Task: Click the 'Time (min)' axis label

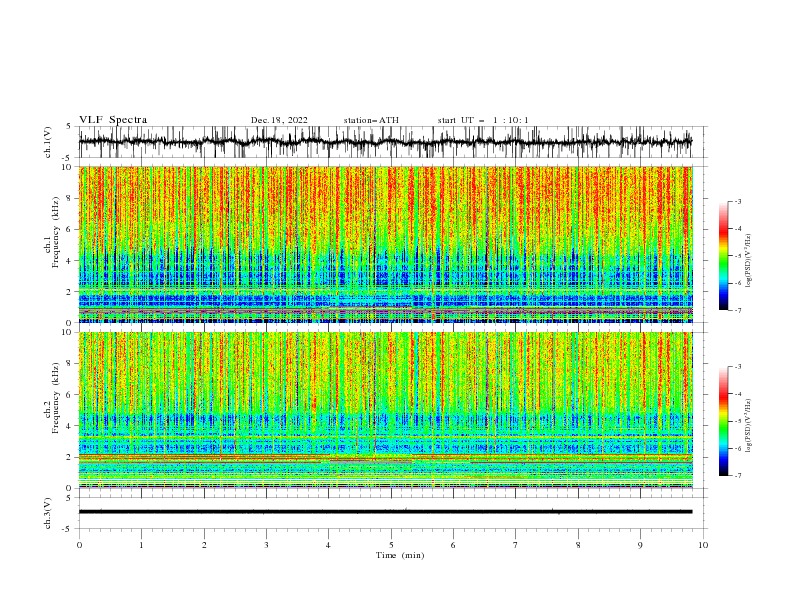Action: (400, 555)
